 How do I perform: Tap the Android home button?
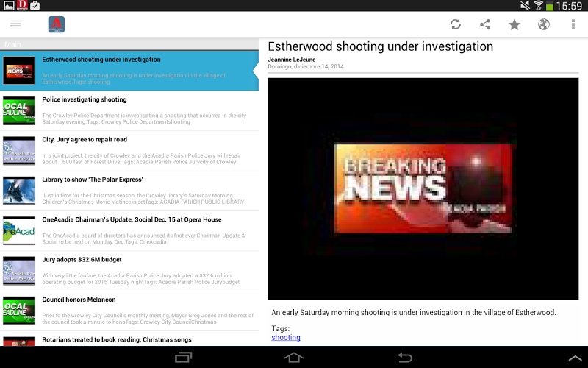pos(293,357)
